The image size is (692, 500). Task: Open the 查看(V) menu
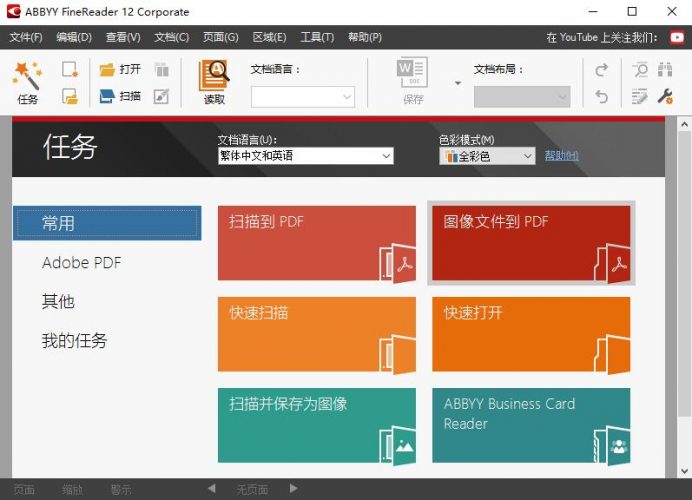[x=123, y=37]
